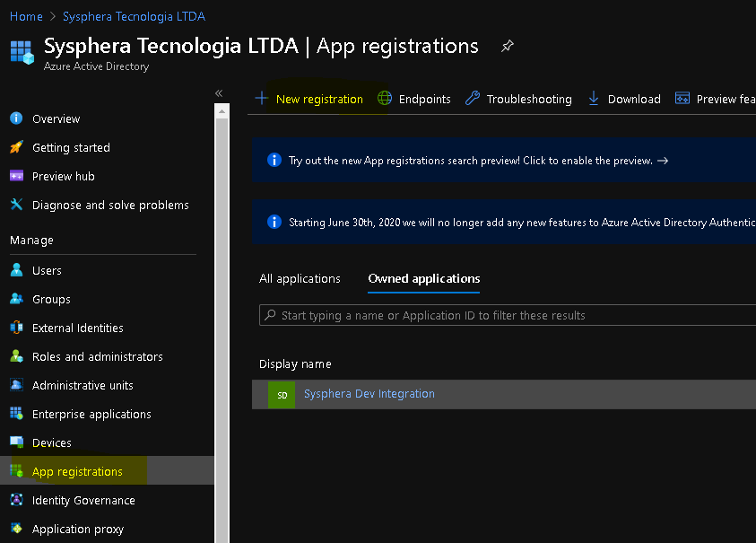
Task: Open Identity Governance
Action: coord(83,500)
